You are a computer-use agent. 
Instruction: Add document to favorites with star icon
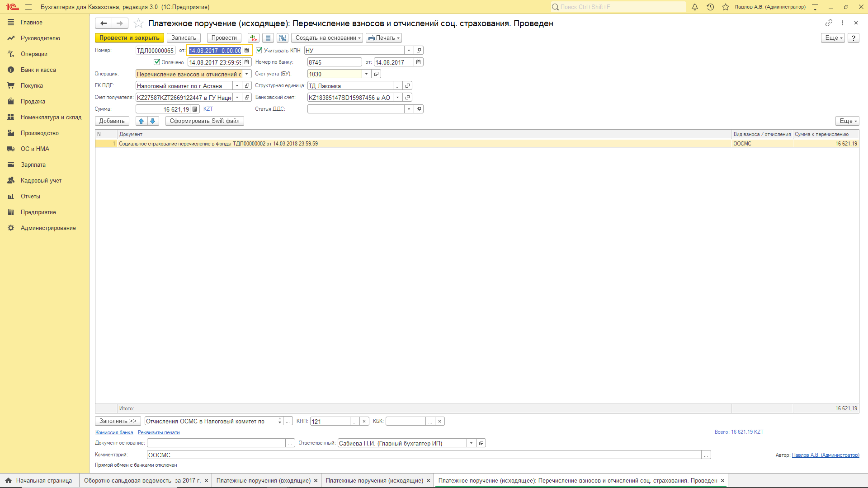pyautogui.click(x=139, y=23)
